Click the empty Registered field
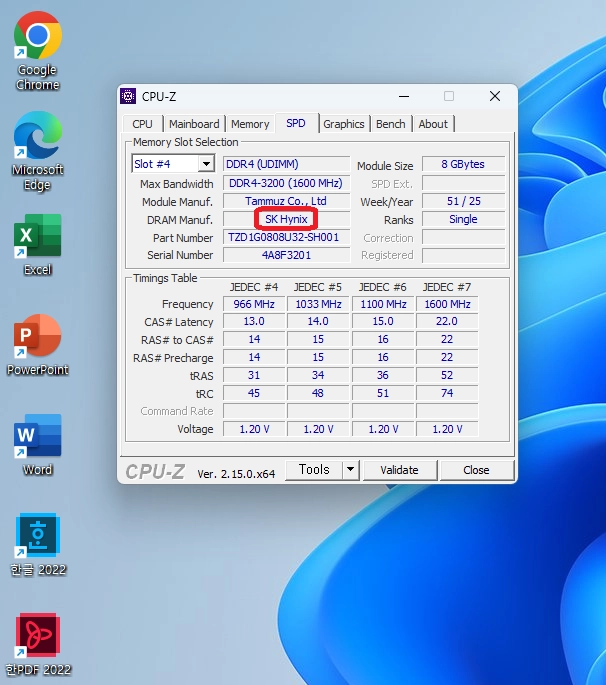Viewport: 606px width, 685px height. tap(463, 255)
